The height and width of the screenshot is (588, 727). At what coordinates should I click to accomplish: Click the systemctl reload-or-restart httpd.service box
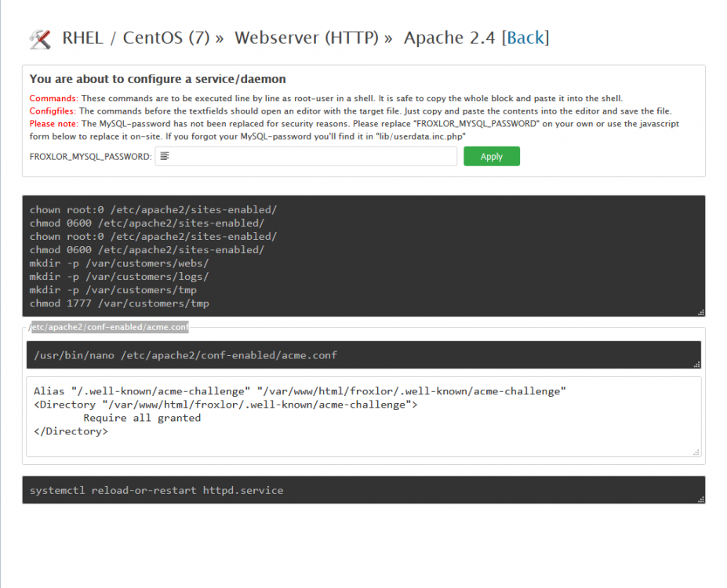(361, 490)
